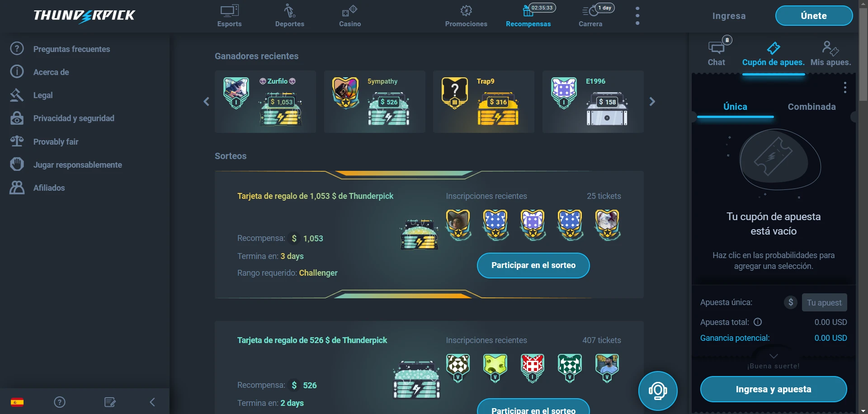Open the Promociones section
868x414 pixels.
tap(466, 16)
